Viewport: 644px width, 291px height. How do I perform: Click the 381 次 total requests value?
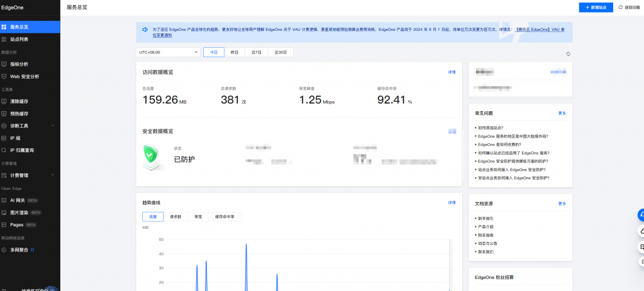tap(233, 100)
